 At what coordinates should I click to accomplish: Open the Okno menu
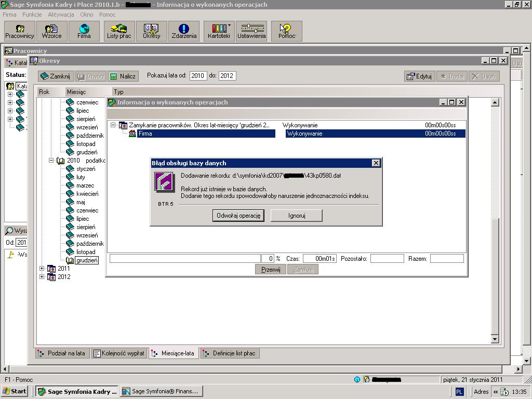coord(87,15)
